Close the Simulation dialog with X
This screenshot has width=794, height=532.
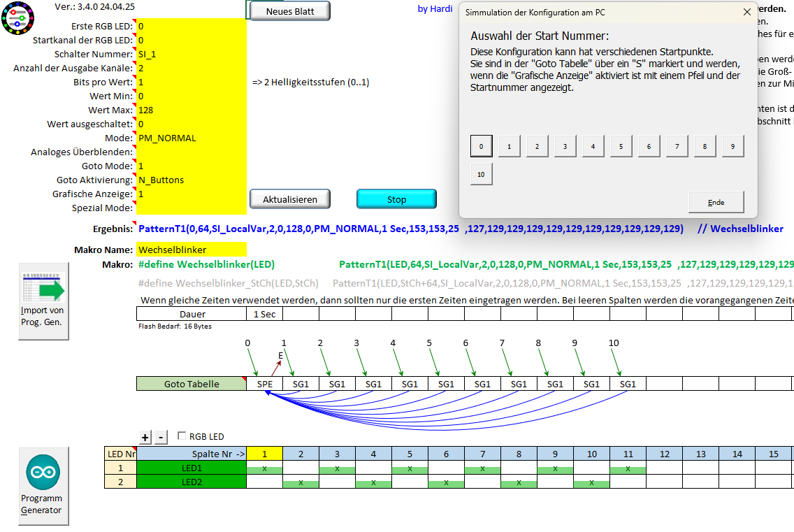point(746,13)
